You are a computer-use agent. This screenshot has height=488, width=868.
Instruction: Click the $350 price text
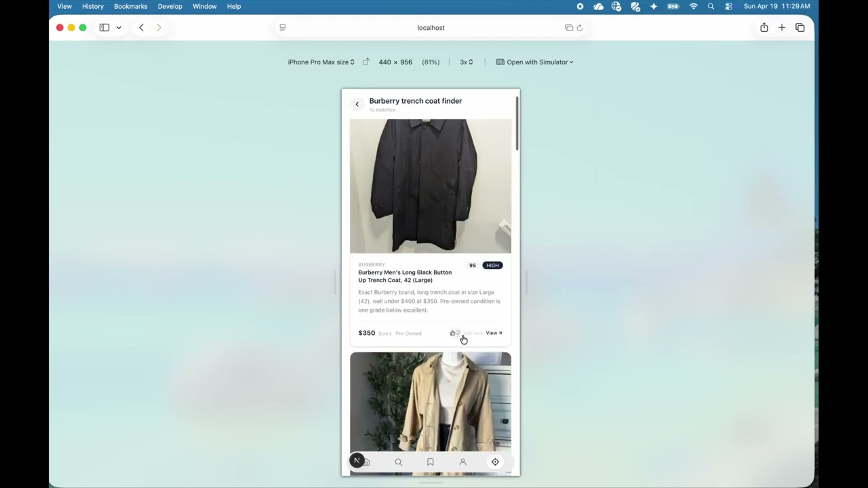point(366,333)
